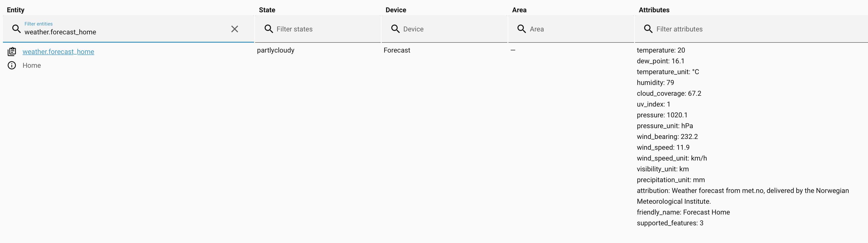Click the Home friendly name label
Screen dimensions: 868x243
tap(32, 65)
